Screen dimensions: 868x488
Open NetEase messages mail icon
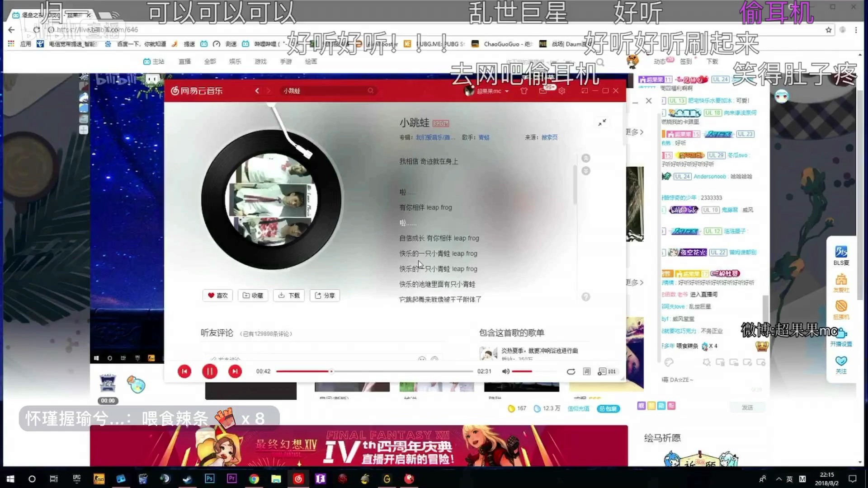pos(543,91)
